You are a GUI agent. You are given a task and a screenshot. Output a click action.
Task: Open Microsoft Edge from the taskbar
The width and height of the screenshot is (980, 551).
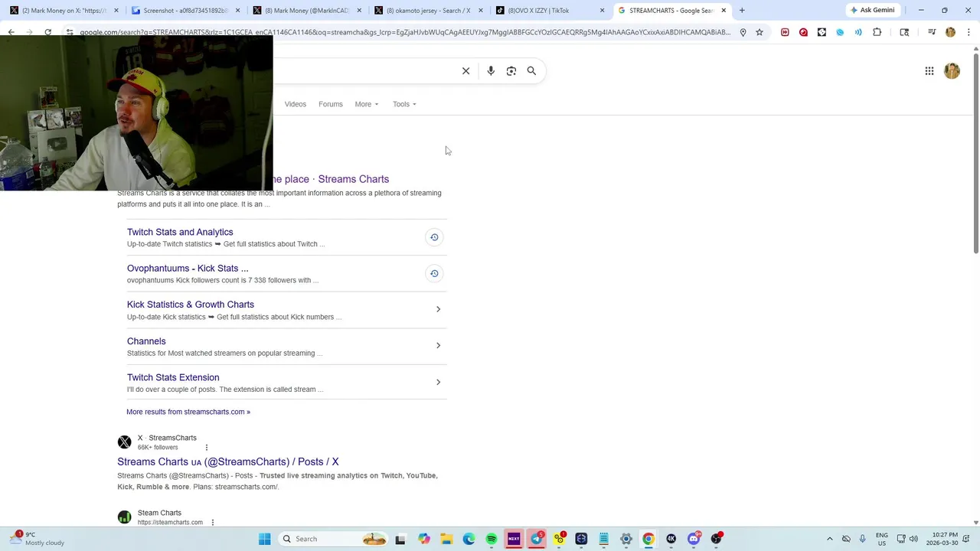[469, 539]
